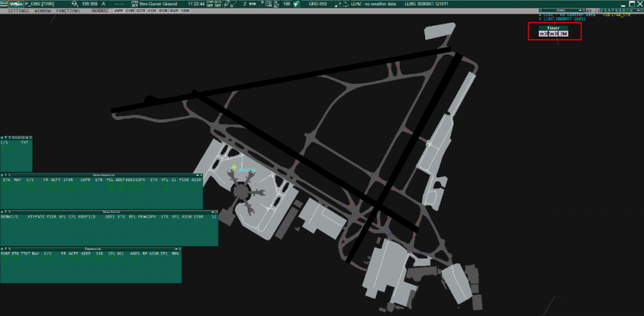The image size is (644, 316).
Task: Close the Departure List panel
Action: (x=179, y=248)
